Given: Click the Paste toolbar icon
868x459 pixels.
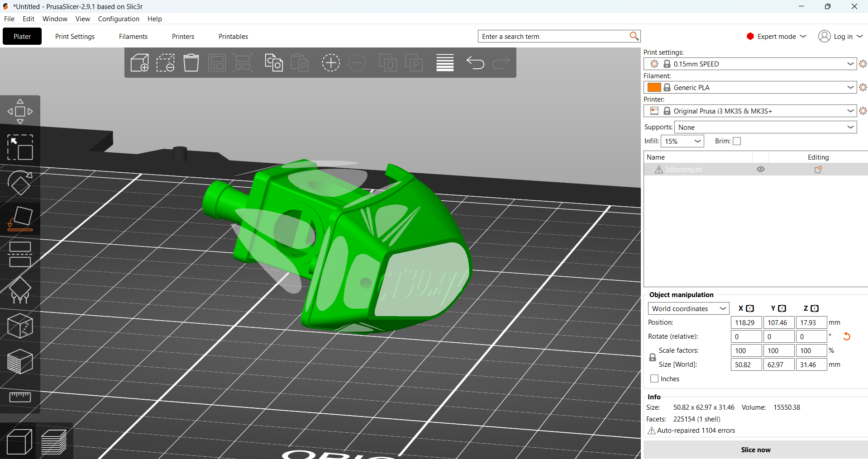Looking at the screenshot, I should point(300,63).
